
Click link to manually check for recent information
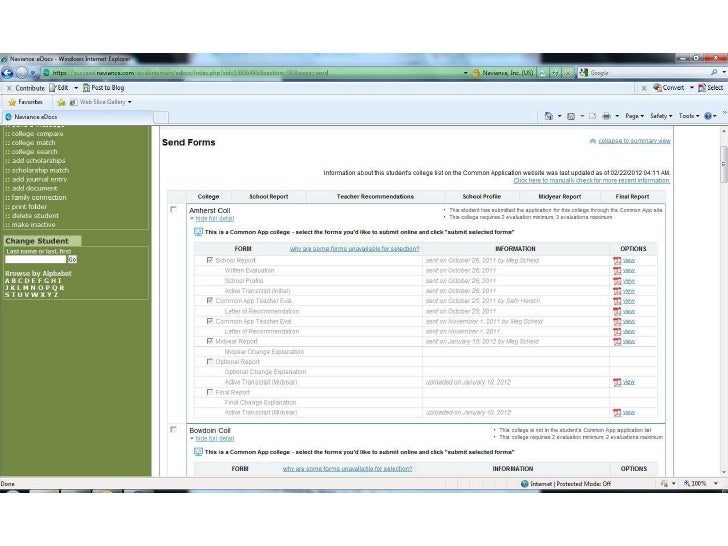pyautogui.click(x=592, y=181)
